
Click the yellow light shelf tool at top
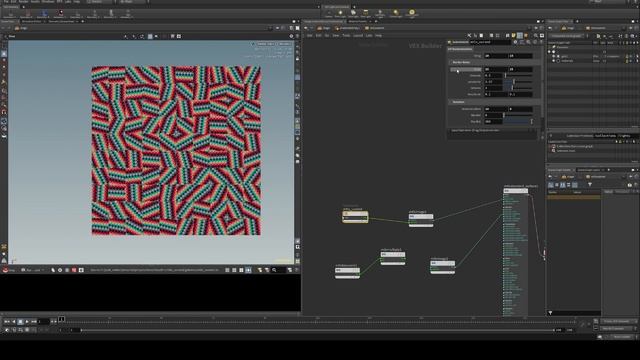point(411,13)
